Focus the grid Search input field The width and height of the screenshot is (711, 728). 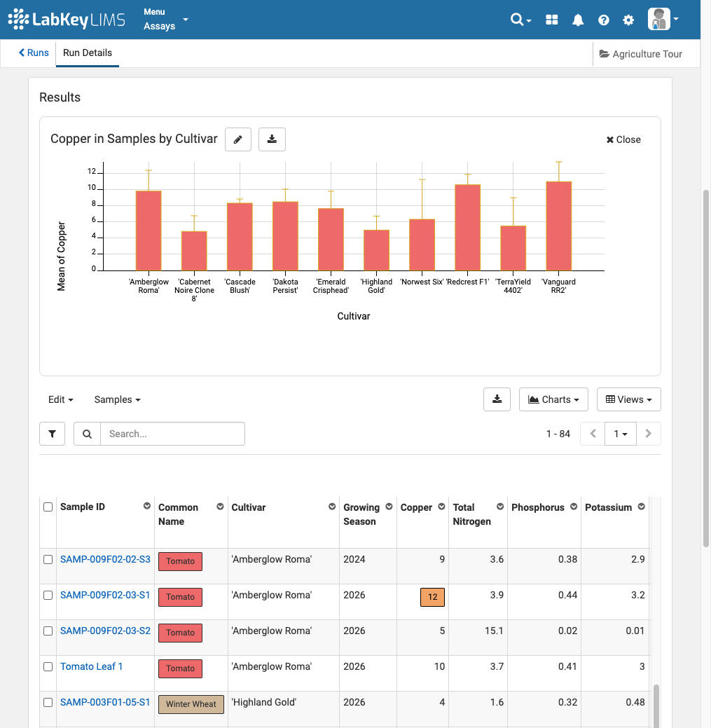172,434
